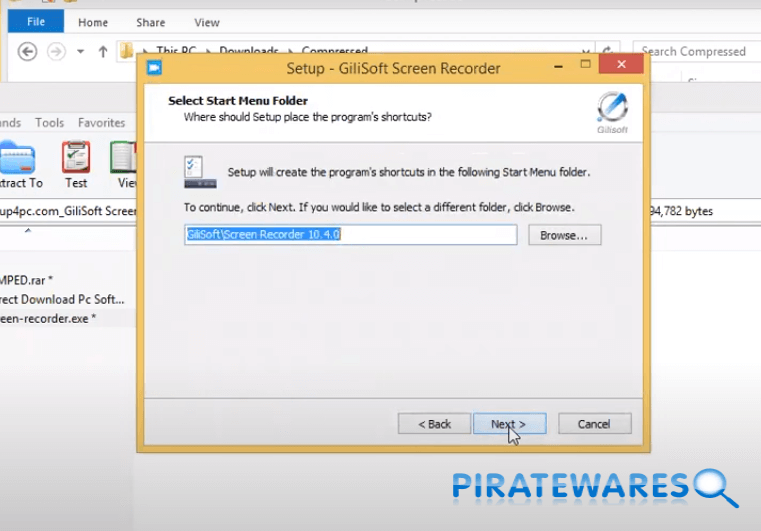Open the Favorites menu
This screenshot has height=531, width=761.
[x=101, y=123]
